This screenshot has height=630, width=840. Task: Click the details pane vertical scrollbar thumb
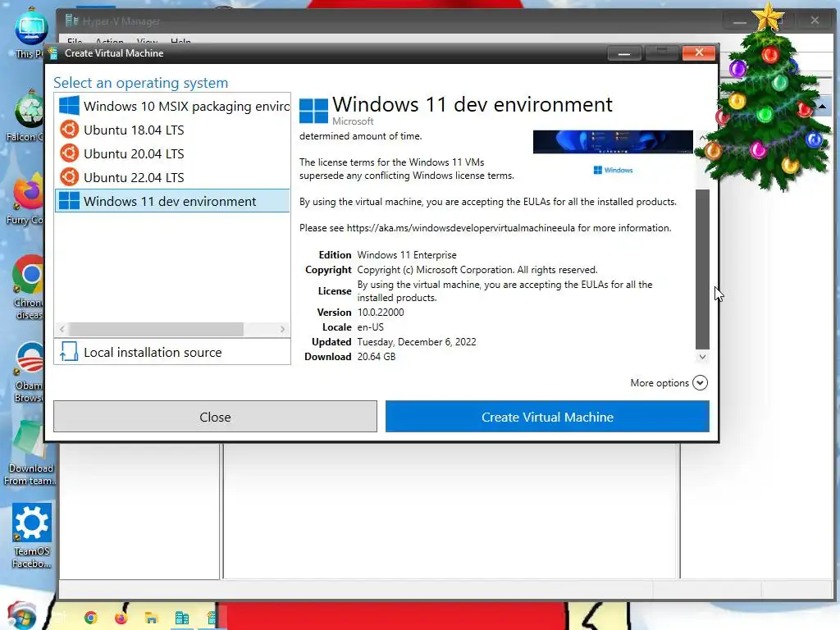click(x=702, y=269)
